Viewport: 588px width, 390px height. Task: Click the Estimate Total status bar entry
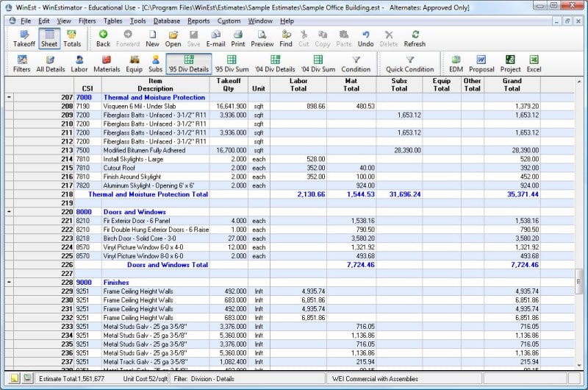[x=71, y=379]
